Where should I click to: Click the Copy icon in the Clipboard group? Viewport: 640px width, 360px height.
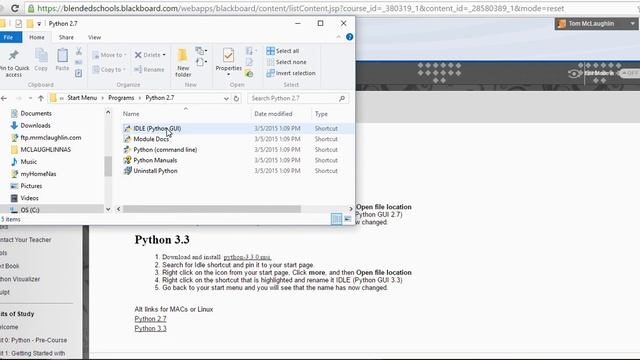41,60
